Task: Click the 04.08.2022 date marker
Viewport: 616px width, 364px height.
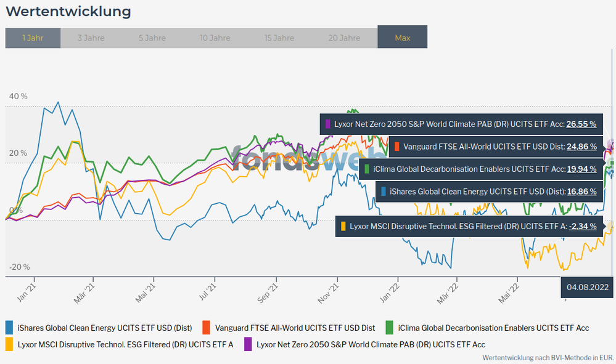Action: tap(588, 287)
